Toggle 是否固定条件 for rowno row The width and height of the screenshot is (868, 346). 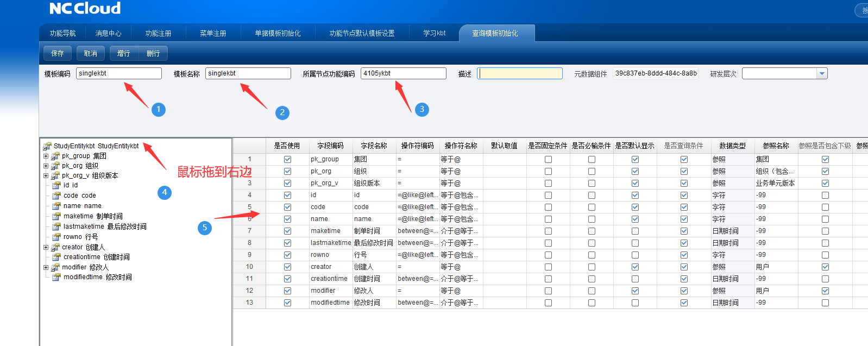tap(548, 255)
